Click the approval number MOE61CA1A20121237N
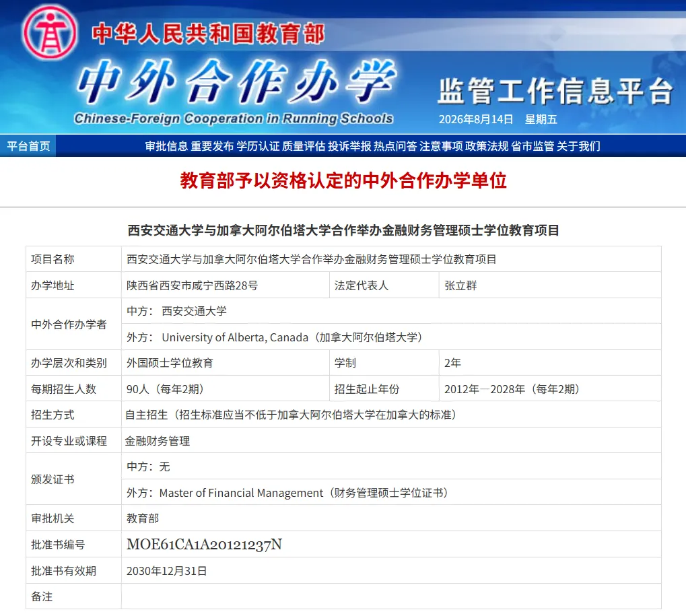 pyautogui.click(x=204, y=544)
